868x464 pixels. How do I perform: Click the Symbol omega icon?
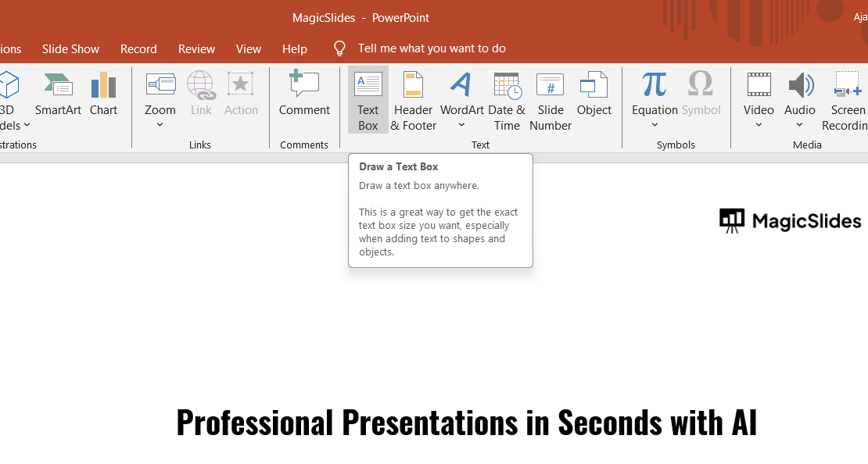701,84
